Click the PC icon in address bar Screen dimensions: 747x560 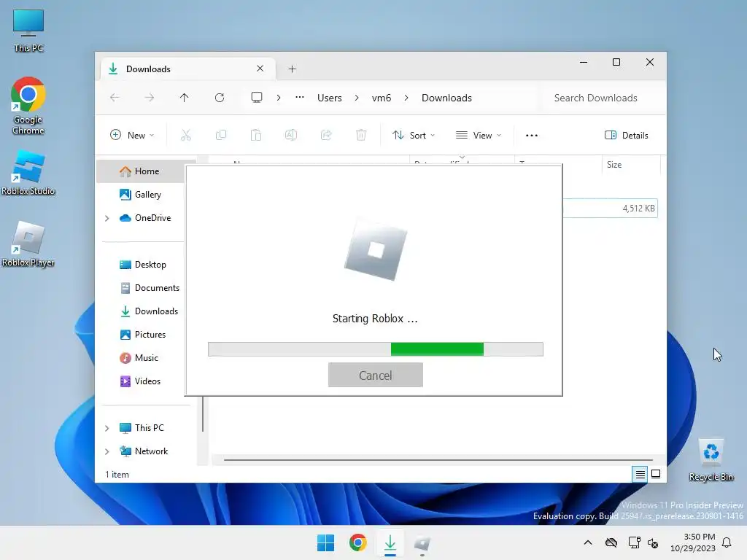click(x=257, y=98)
